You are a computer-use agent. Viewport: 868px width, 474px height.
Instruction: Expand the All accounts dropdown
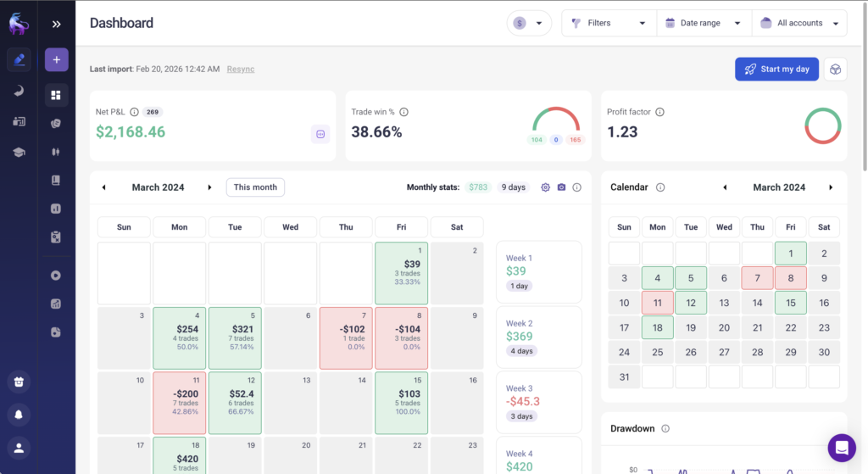coord(799,23)
